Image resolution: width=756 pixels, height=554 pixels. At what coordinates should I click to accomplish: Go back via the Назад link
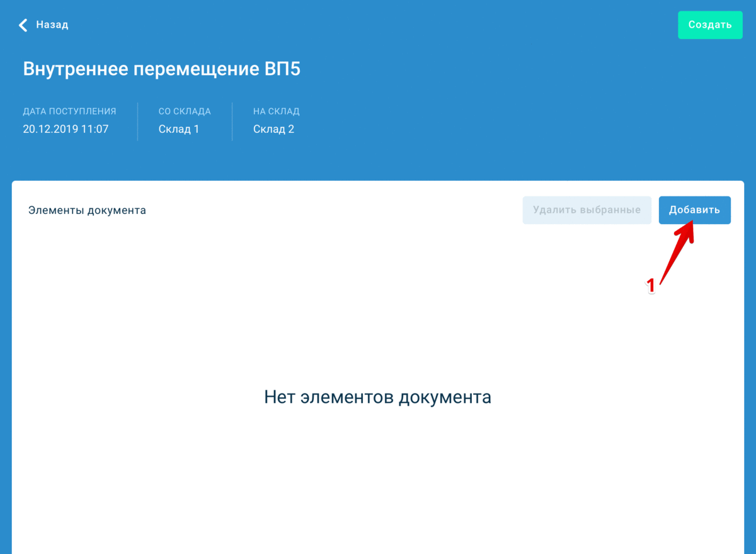(x=52, y=25)
